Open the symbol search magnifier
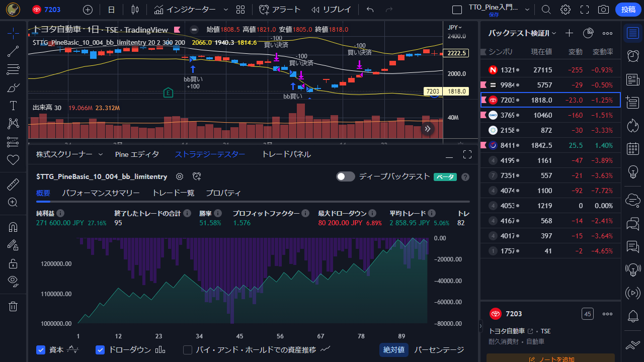The image size is (644, 362). tap(546, 10)
